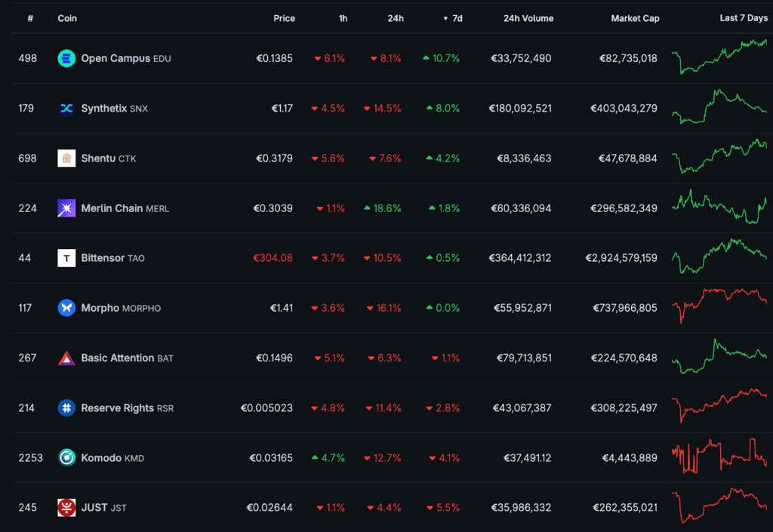
Task: Sort by the 24h Volume header
Action: click(x=528, y=18)
